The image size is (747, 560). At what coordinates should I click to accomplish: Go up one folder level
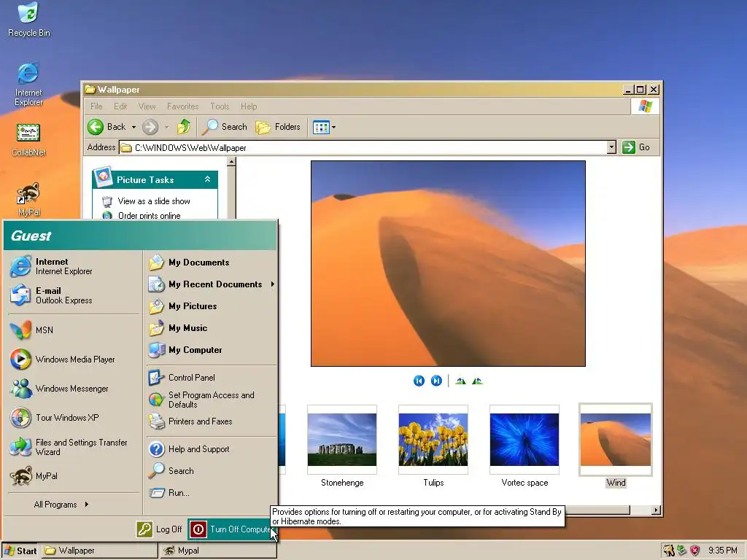point(183,127)
